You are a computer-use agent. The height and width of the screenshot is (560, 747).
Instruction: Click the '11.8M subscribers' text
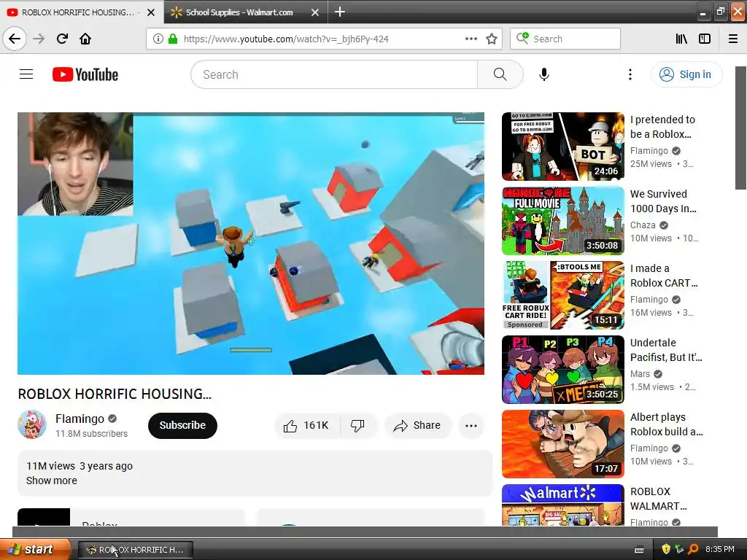(x=91, y=433)
